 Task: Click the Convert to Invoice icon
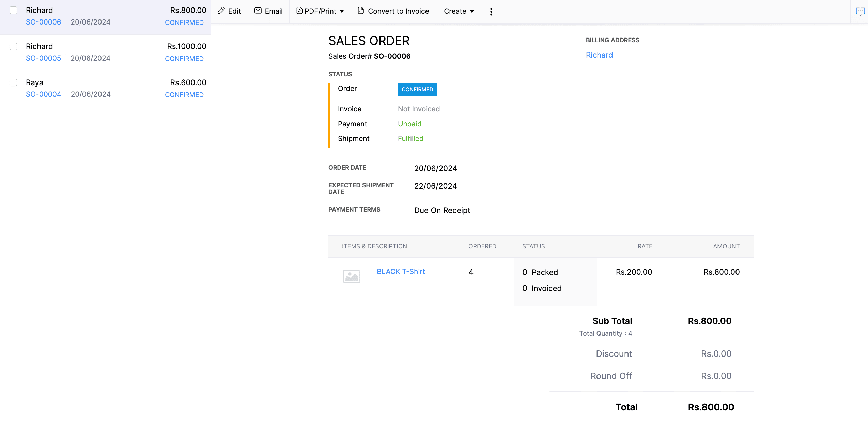pyautogui.click(x=361, y=11)
